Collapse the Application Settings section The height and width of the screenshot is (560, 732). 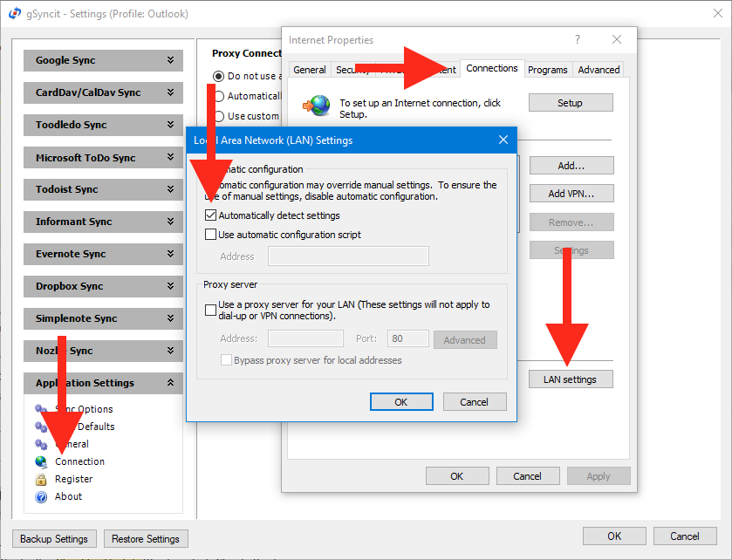[103, 383]
